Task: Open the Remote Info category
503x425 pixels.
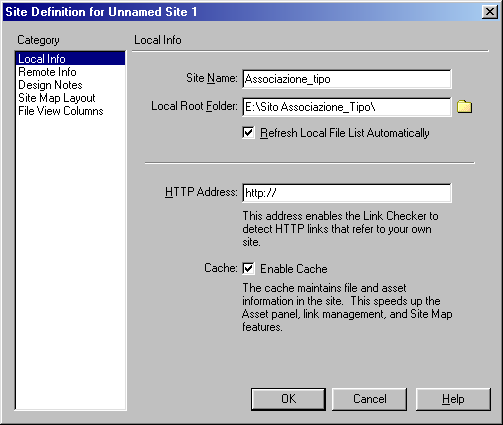Action: click(x=47, y=72)
